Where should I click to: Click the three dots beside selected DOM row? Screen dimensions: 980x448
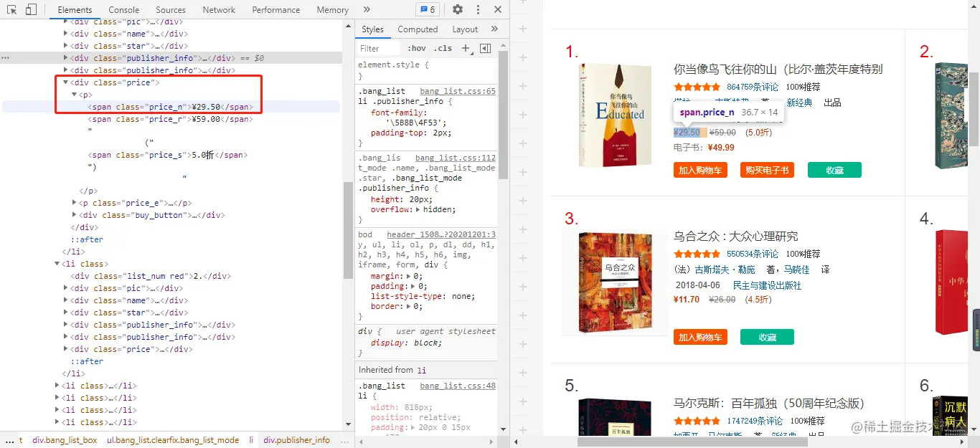(5, 58)
